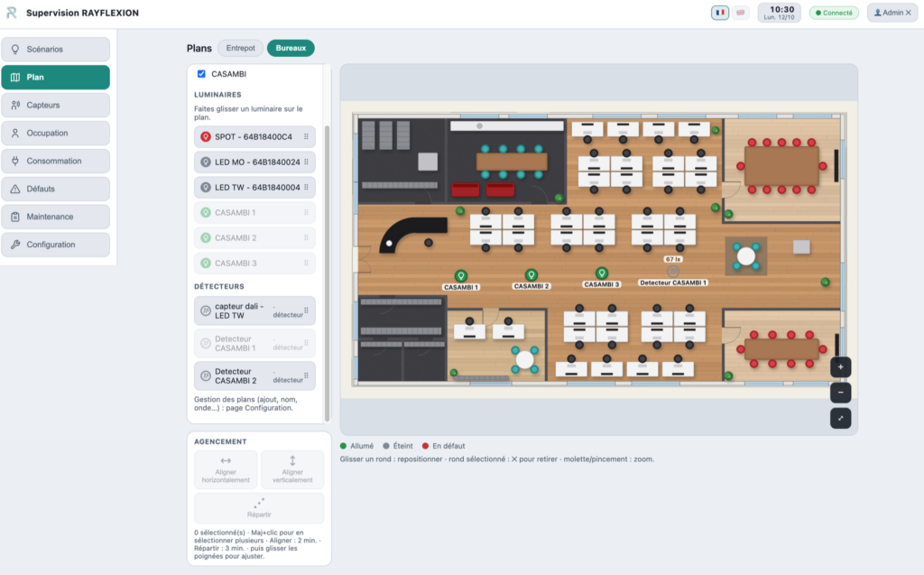Select the LED MO - 64B1840024 luminaire
The width and height of the screenshot is (924, 575).
click(254, 162)
